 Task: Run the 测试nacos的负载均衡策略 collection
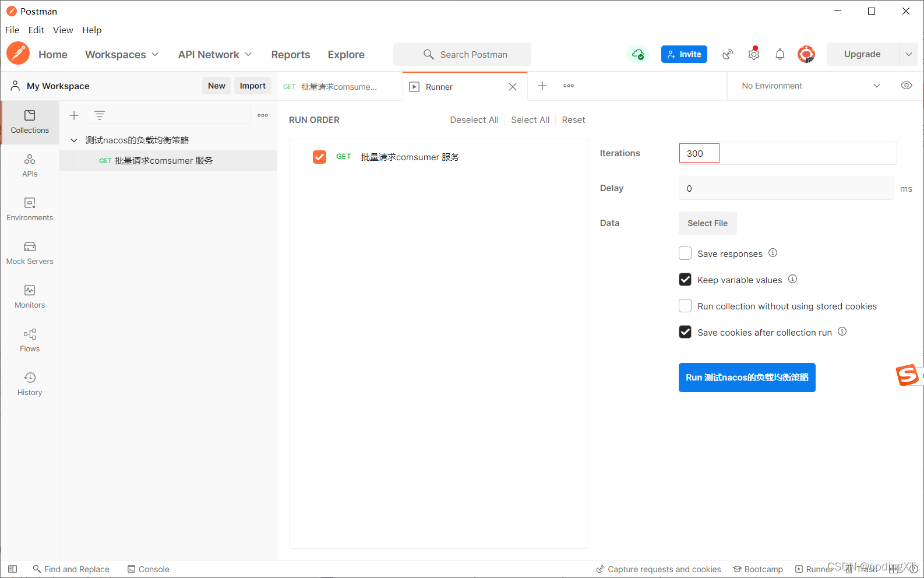pos(747,378)
